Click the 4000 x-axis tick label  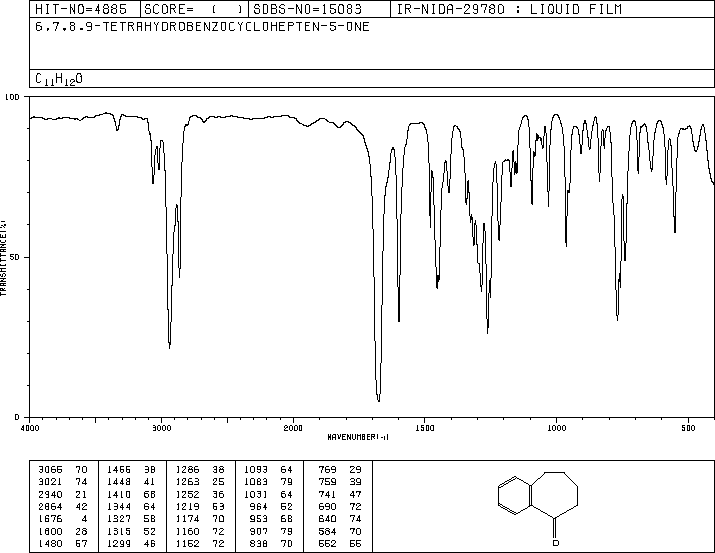30,428
